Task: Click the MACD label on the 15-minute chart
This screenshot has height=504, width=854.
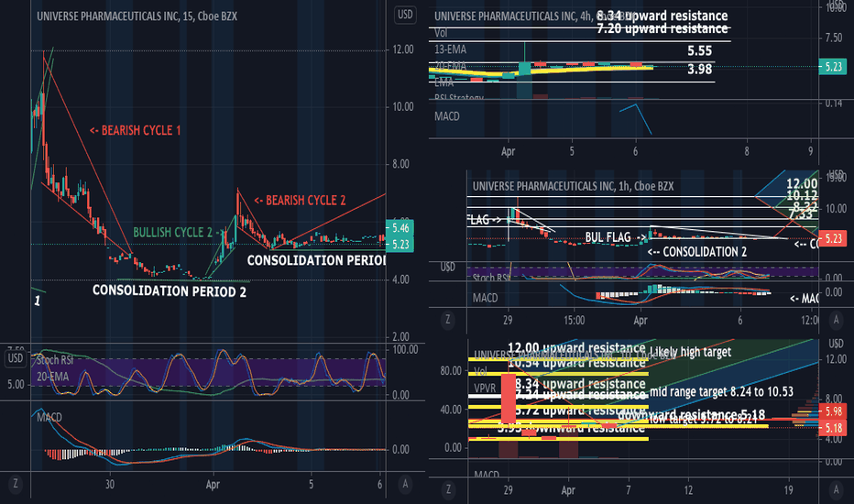Action: (49, 417)
